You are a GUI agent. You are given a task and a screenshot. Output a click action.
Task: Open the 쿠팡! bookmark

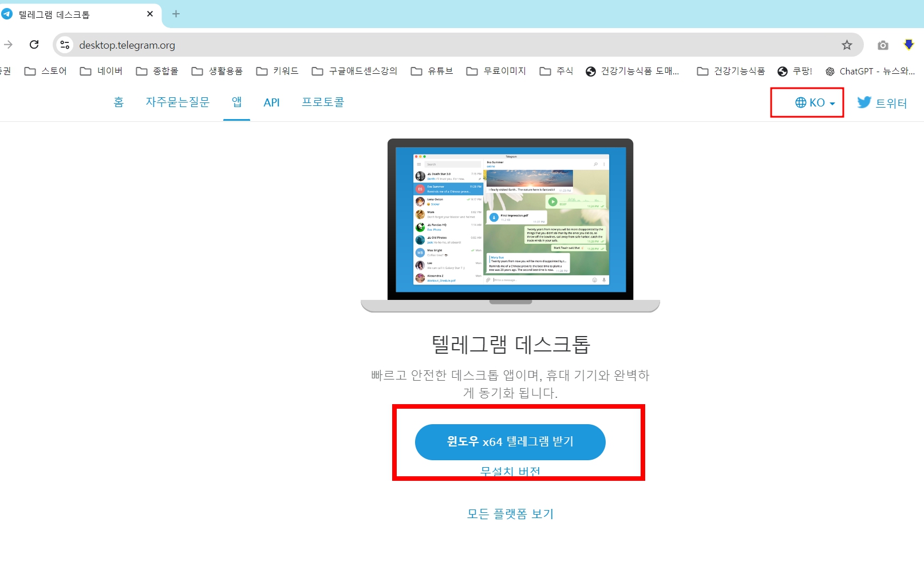(795, 71)
